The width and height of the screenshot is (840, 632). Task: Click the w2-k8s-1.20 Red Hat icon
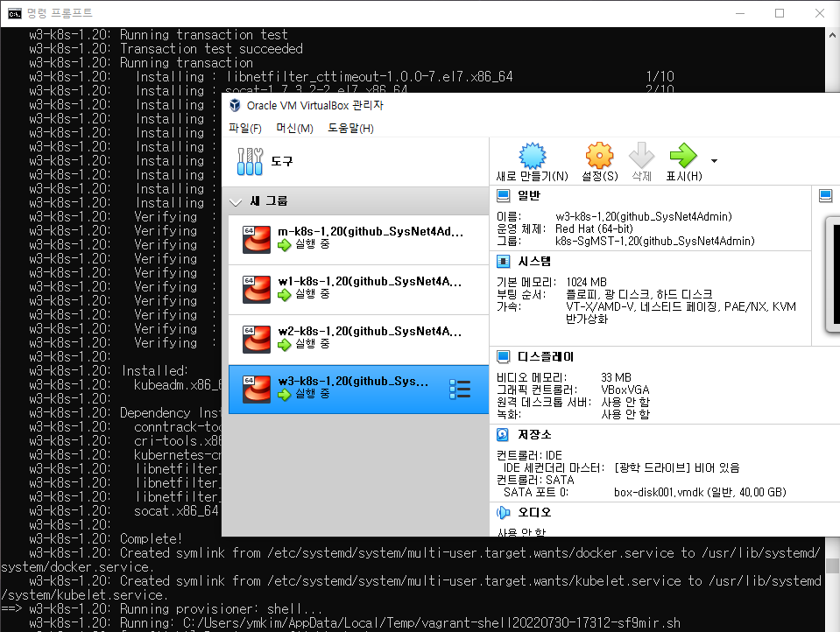click(x=257, y=339)
